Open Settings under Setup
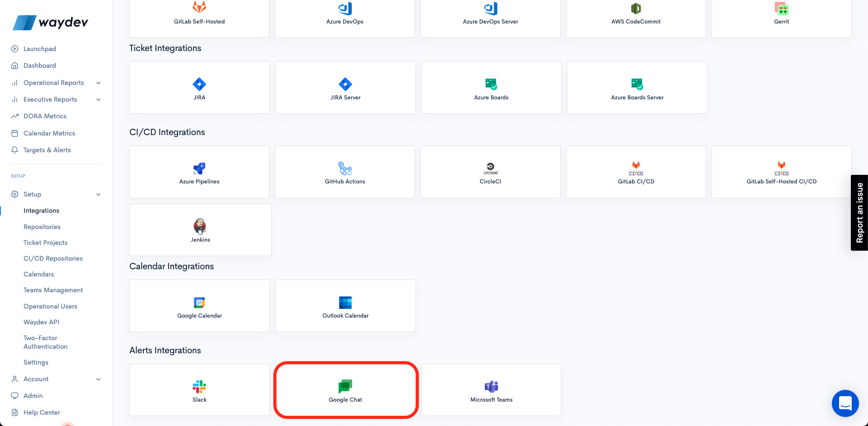This screenshot has height=426, width=868. [x=36, y=362]
